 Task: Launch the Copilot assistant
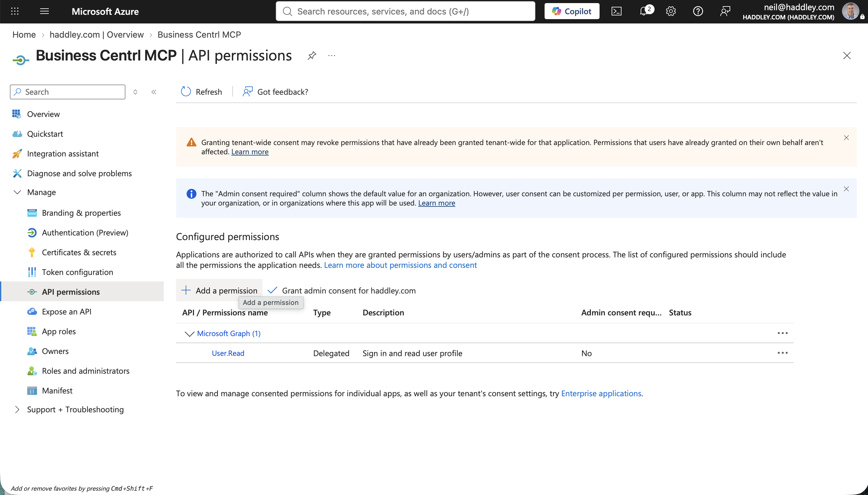tap(572, 11)
